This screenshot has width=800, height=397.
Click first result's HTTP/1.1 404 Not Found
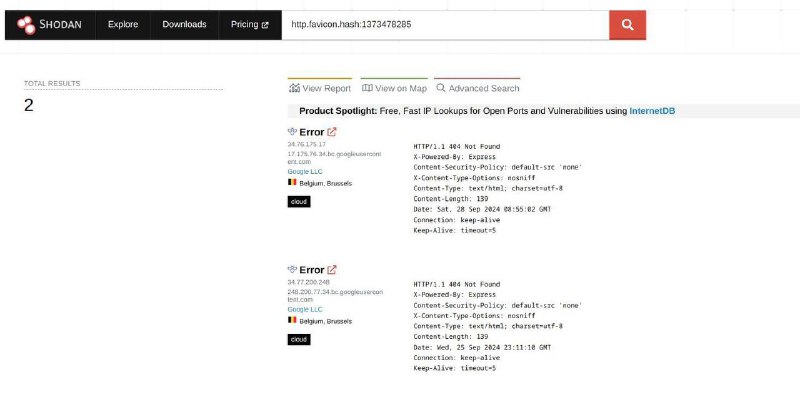click(x=457, y=146)
